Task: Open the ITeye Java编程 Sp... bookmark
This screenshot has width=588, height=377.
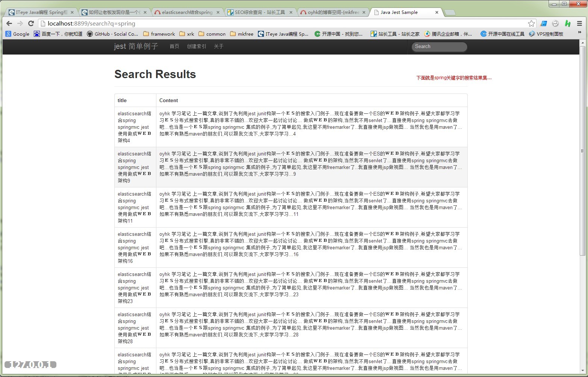Action: 283,34
